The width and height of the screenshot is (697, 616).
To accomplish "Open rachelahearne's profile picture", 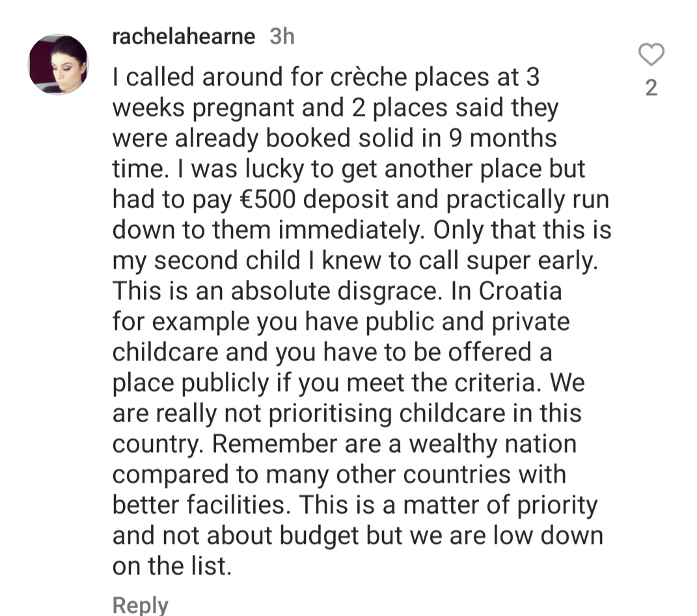I will click(x=58, y=64).
